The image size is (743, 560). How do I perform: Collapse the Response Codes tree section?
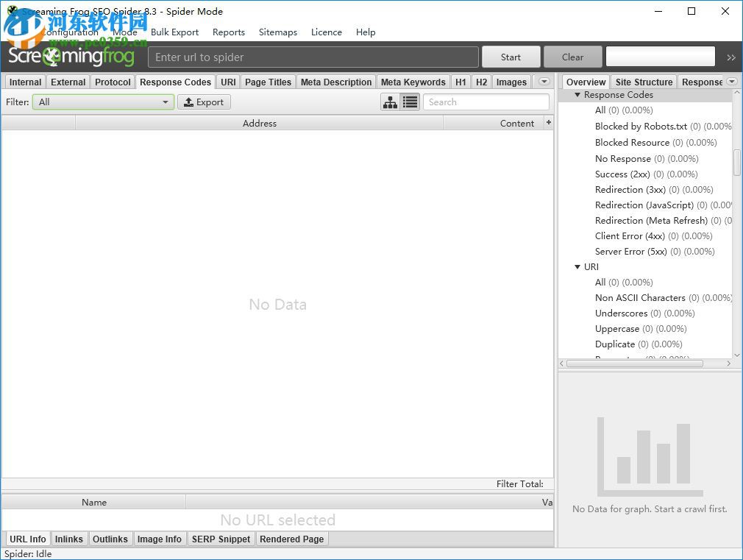577,95
